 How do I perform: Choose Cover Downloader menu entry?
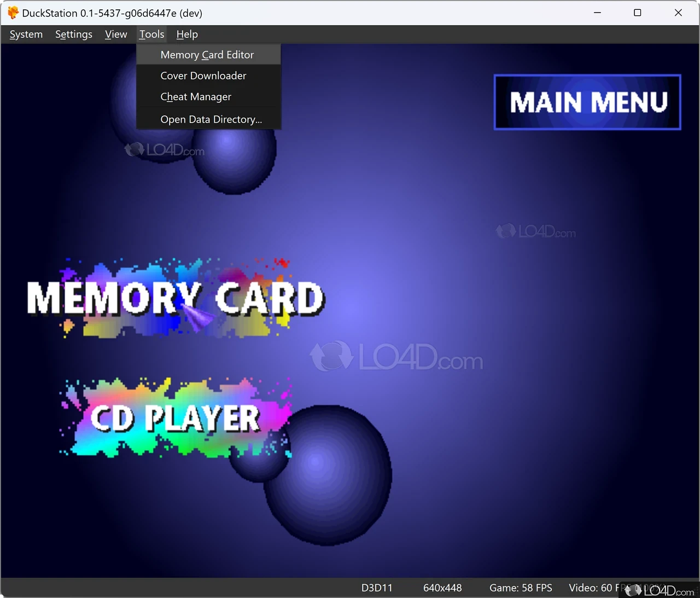[208, 76]
